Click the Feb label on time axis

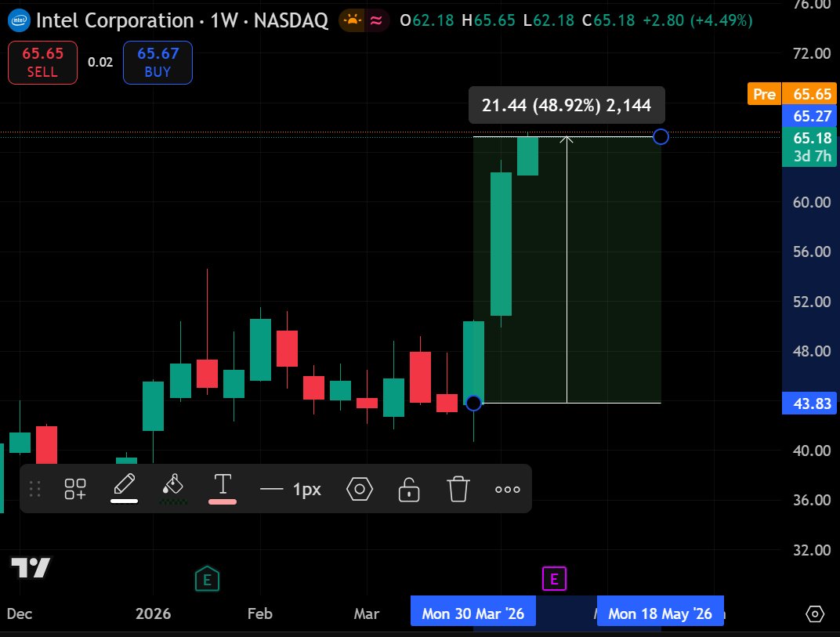pos(260,614)
